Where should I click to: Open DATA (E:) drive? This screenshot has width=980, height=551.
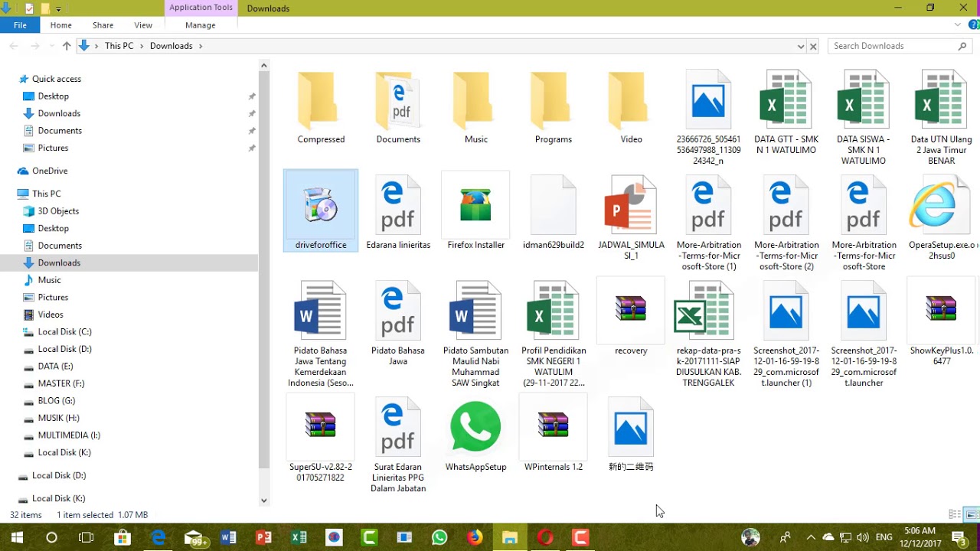pos(55,367)
